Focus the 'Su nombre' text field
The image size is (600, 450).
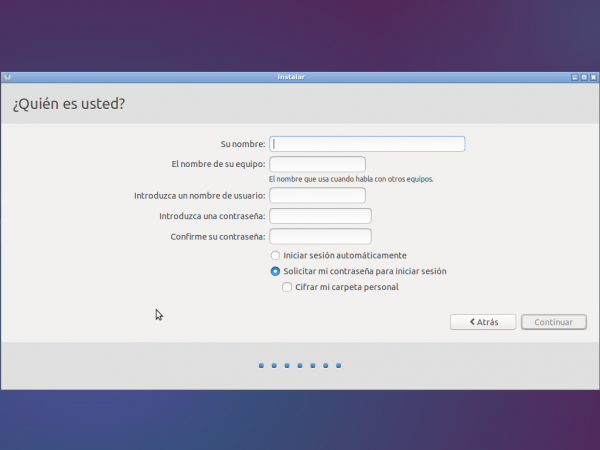[x=367, y=143]
